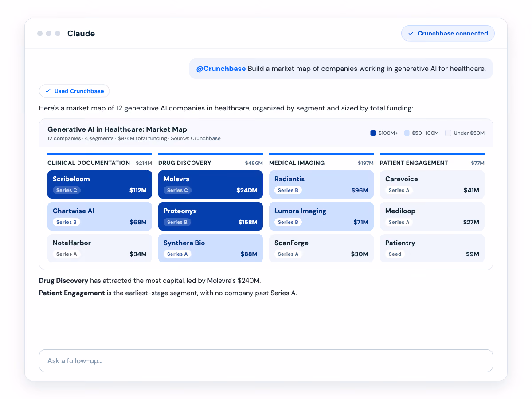Click the Crunchbase connected badge
The image size is (532, 399).
point(448,33)
